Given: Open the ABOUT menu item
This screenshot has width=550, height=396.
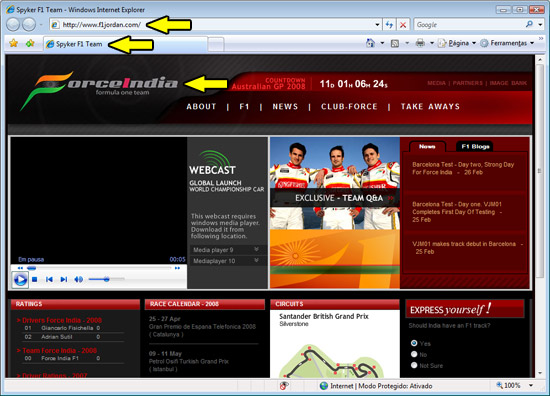Looking at the screenshot, I should 201,107.
